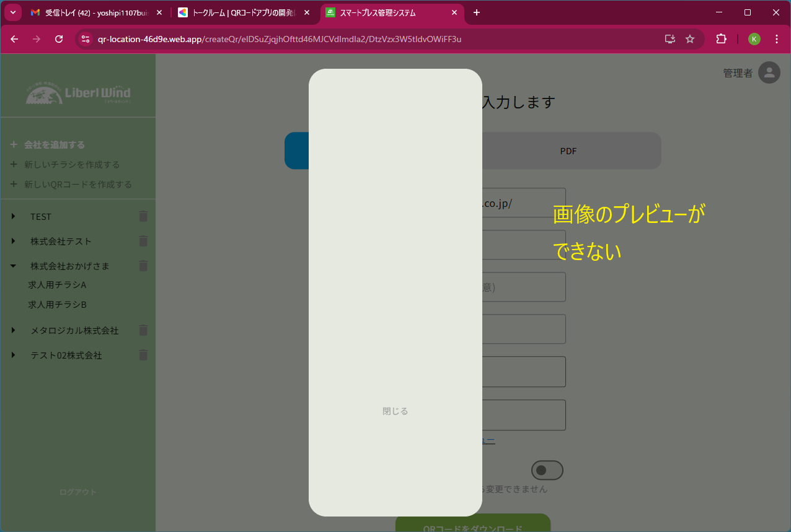Open the 管理者 account avatar
This screenshot has width=791, height=532.
tap(769, 73)
